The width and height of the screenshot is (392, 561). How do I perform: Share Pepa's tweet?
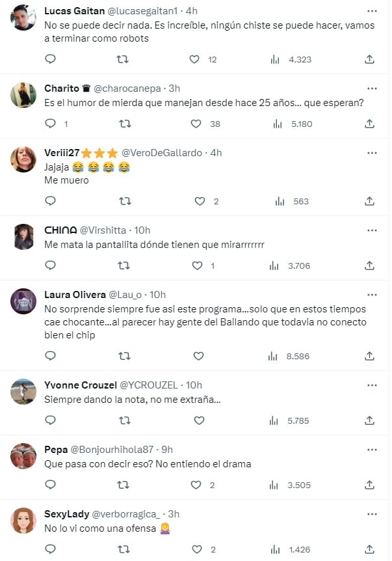click(370, 485)
